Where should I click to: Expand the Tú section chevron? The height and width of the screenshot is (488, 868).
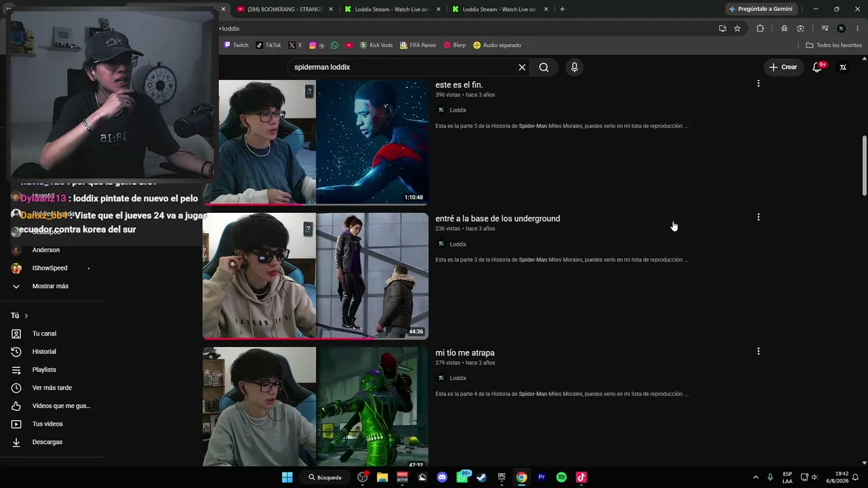coord(26,316)
